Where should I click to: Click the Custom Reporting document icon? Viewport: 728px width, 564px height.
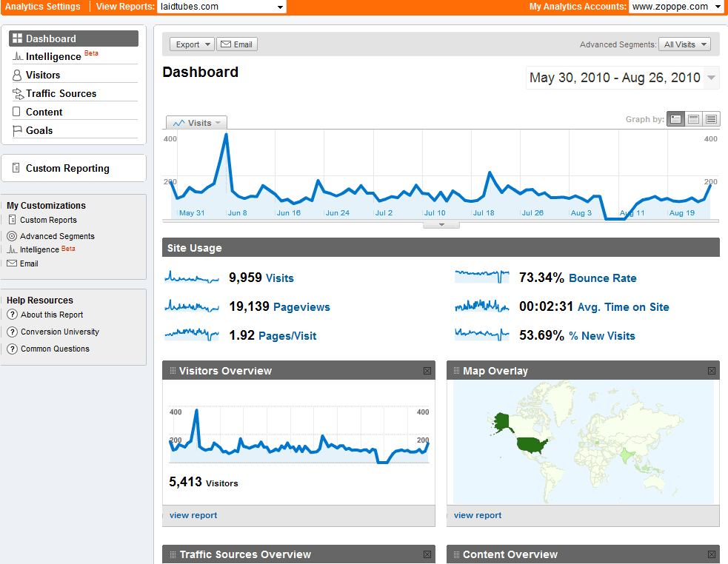pos(16,168)
